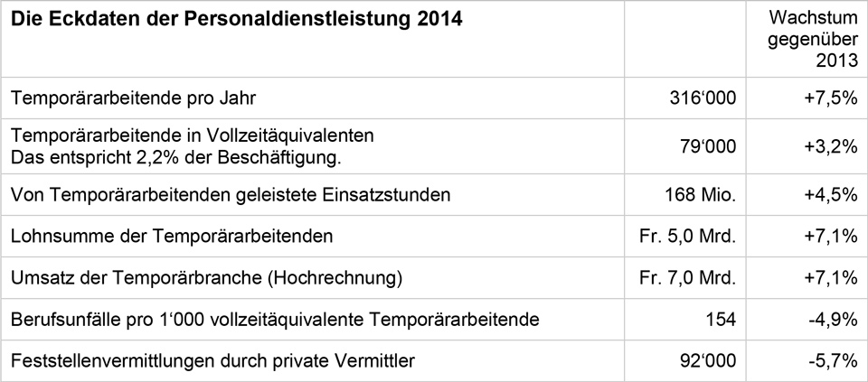
Task: Select the Berufsunfälle row label
Action: [x=275, y=320]
